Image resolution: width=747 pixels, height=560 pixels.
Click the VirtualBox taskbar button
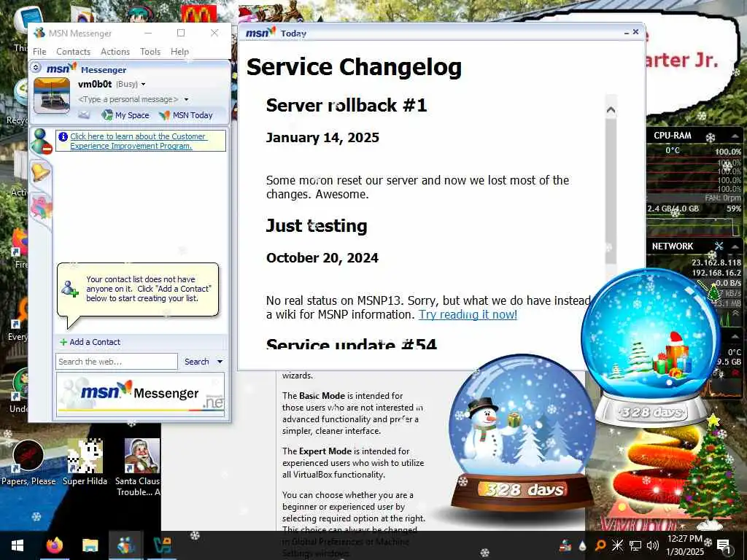pyautogui.click(x=162, y=545)
